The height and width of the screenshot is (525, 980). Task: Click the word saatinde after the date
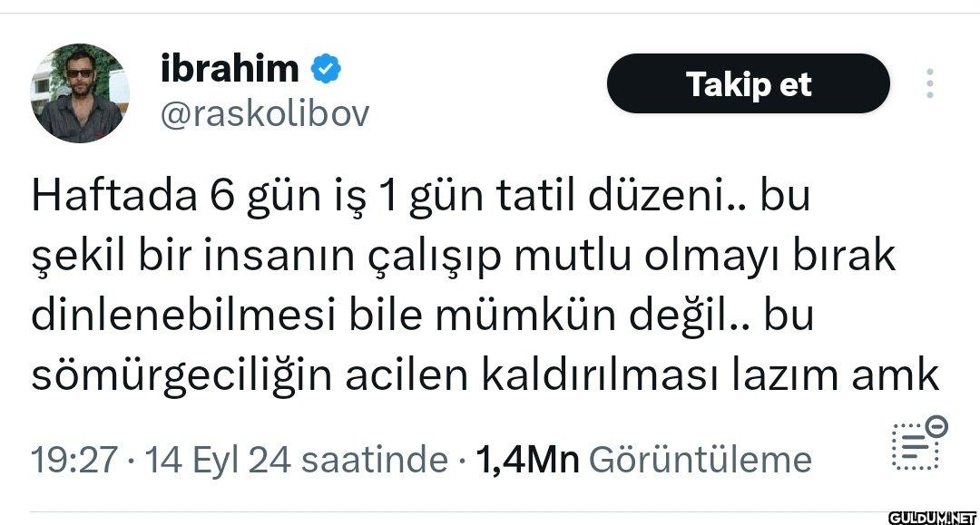pyautogui.click(x=375, y=460)
